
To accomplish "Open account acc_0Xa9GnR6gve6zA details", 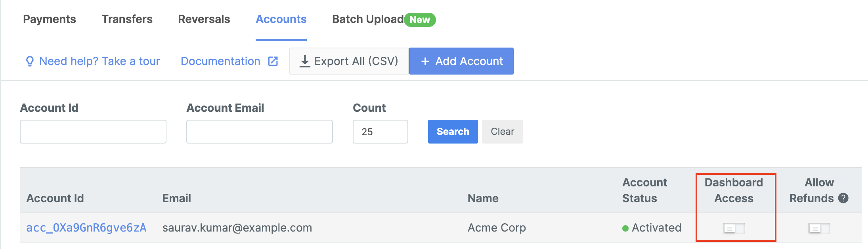I will point(86,228).
